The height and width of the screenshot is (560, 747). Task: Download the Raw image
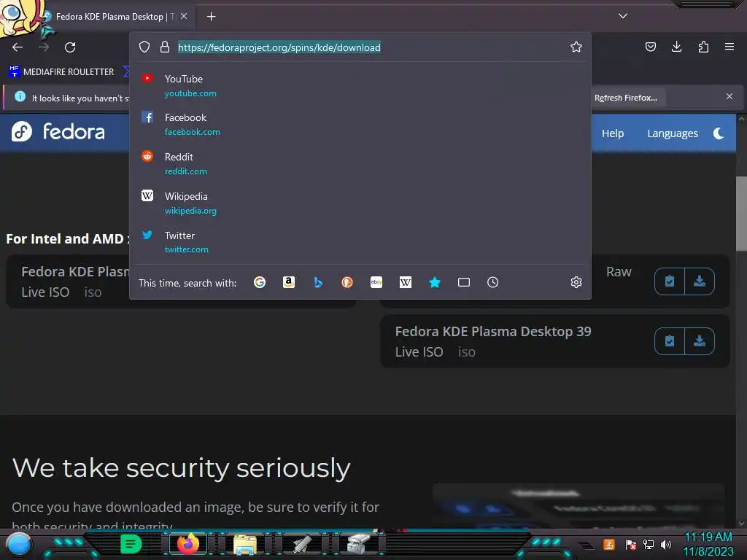[x=700, y=281]
